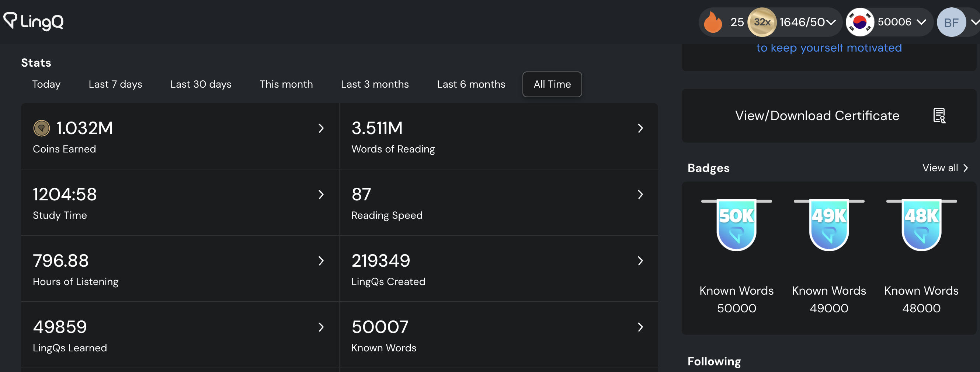Click the 32x gold coin multiplier
Viewport: 980px width, 372px height.
762,22
